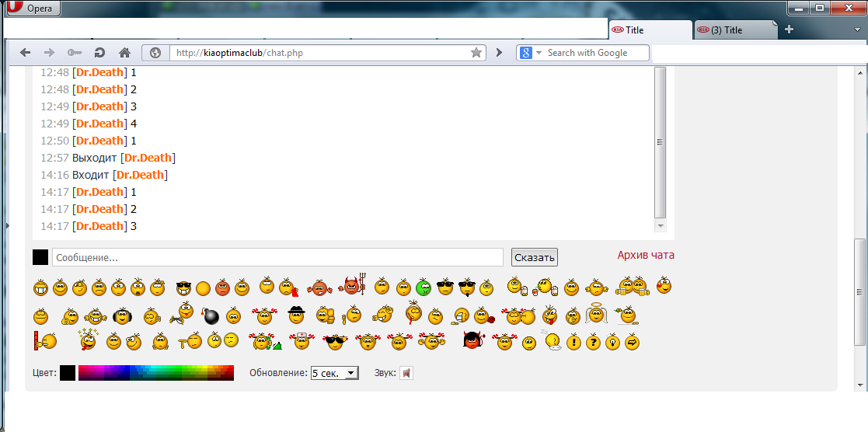Select the green sick-face emoticon

coord(424,287)
